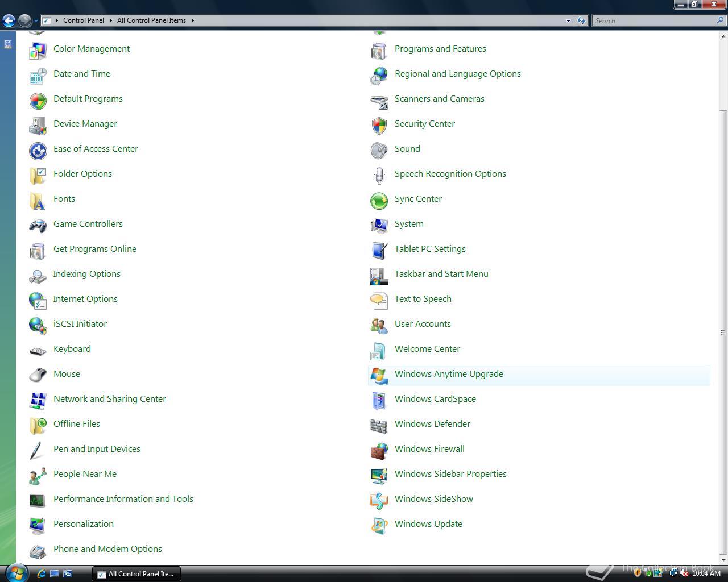Click the Show Desktop Quick Launch icon

click(55, 574)
